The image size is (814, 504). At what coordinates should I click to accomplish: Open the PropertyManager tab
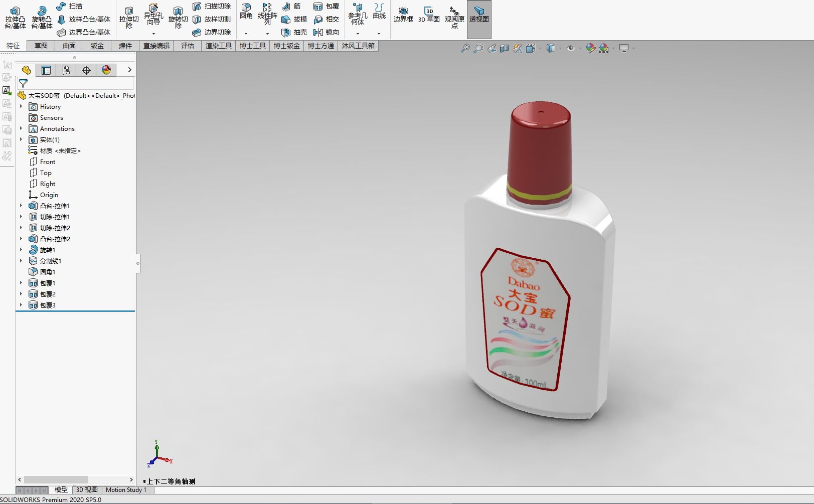[x=46, y=70]
